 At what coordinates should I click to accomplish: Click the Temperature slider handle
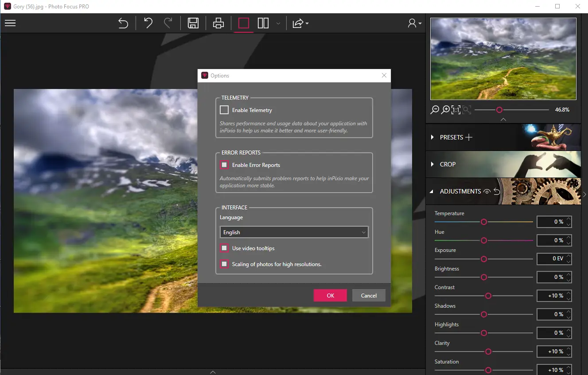[484, 221]
